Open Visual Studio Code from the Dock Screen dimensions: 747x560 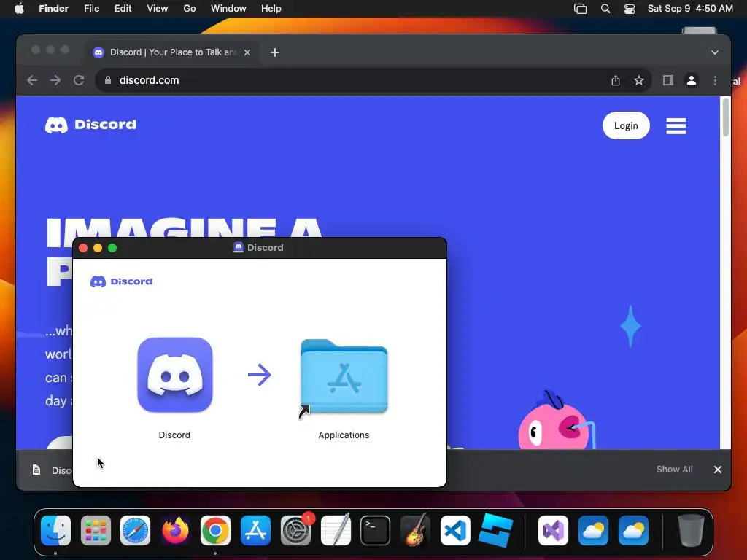[455, 530]
